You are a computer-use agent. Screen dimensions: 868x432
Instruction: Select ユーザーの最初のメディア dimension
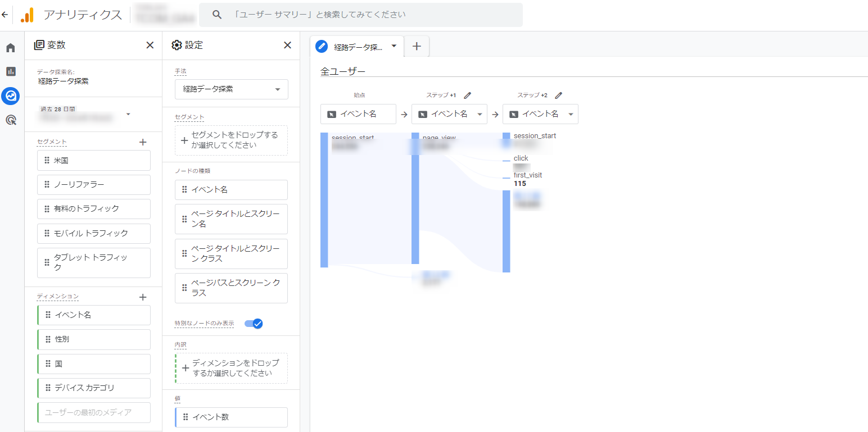pyautogui.click(x=94, y=412)
